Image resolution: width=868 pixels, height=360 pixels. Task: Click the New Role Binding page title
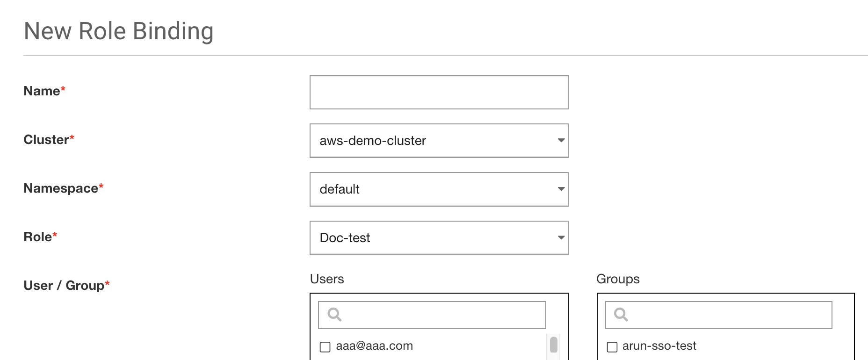119,31
